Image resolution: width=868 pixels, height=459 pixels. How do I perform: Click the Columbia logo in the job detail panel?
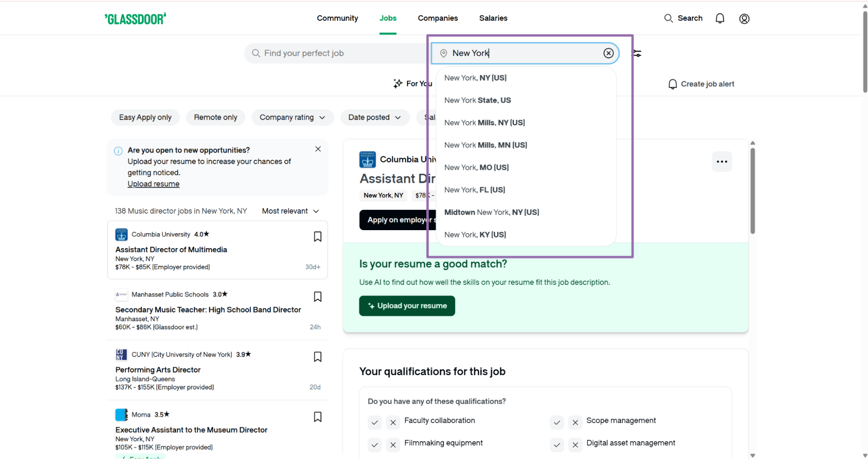point(367,159)
